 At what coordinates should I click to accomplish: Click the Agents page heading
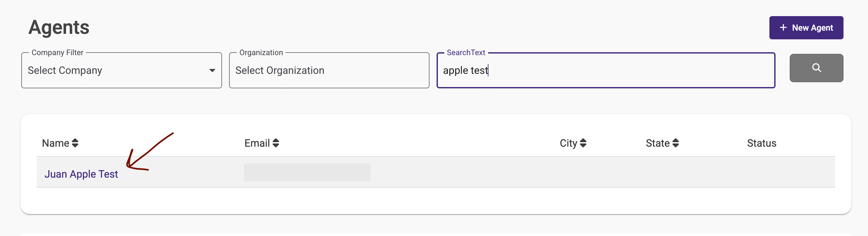tap(59, 27)
